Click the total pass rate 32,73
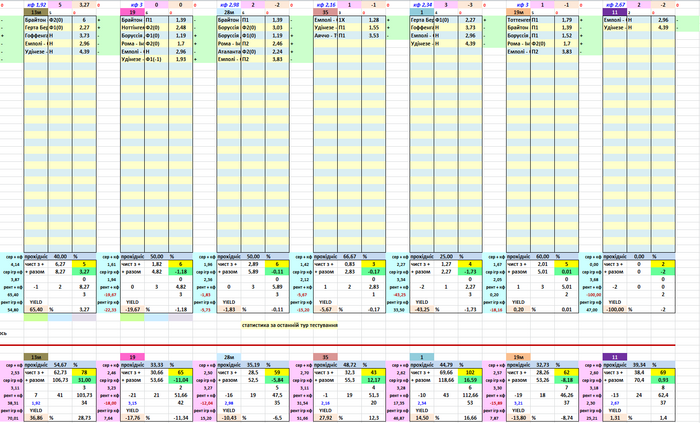This screenshot has height=423, width=700. click(x=542, y=365)
